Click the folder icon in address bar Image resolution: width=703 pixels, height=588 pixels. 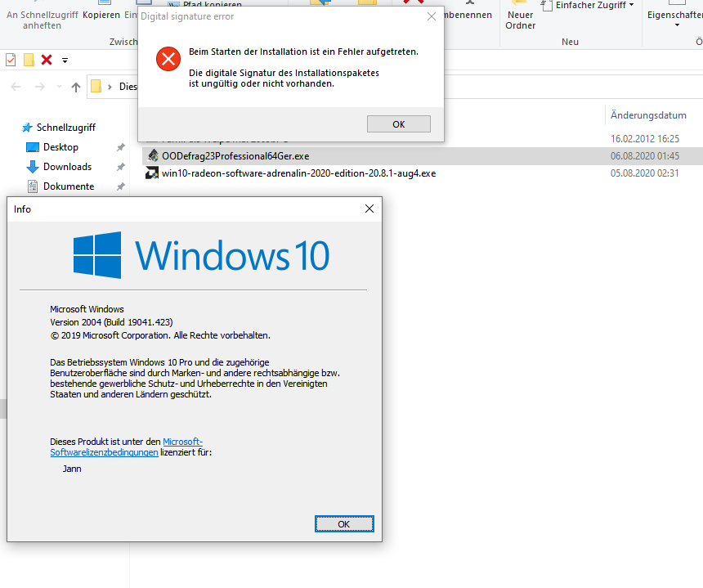click(x=96, y=86)
